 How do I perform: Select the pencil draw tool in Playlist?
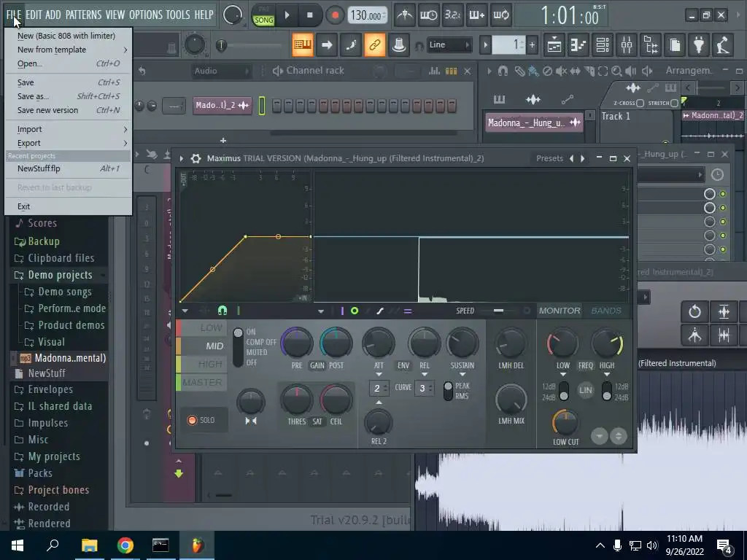click(519, 71)
